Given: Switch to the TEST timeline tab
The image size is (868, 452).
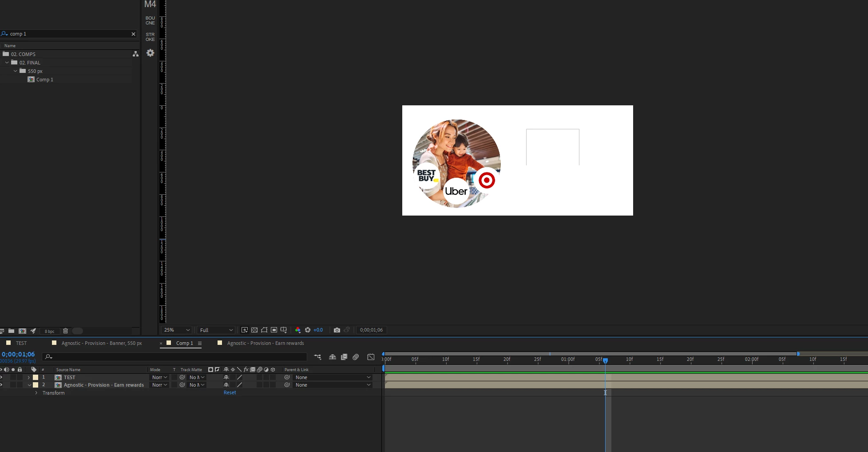Looking at the screenshot, I should pyautogui.click(x=21, y=343).
